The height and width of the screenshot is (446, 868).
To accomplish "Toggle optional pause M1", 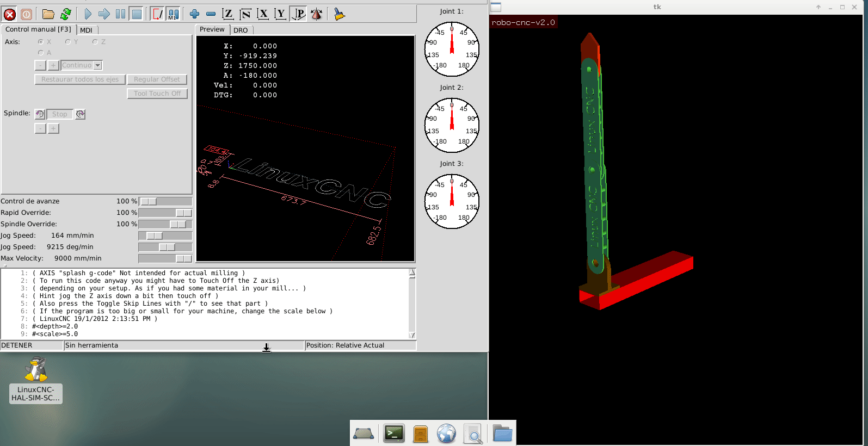I will [x=173, y=14].
